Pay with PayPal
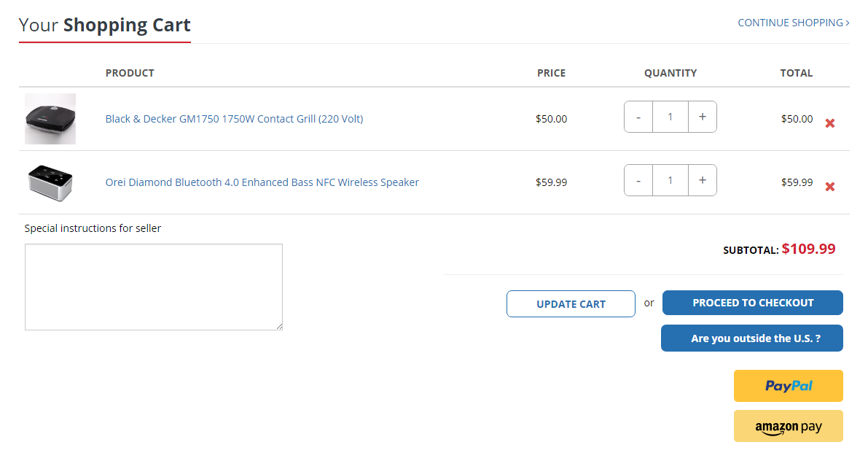This screenshot has height=461, width=868. click(x=788, y=386)
